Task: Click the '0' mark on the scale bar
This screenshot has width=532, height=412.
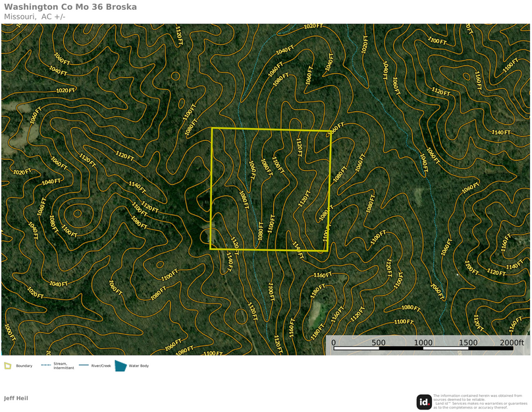Action: click(333, 343)
